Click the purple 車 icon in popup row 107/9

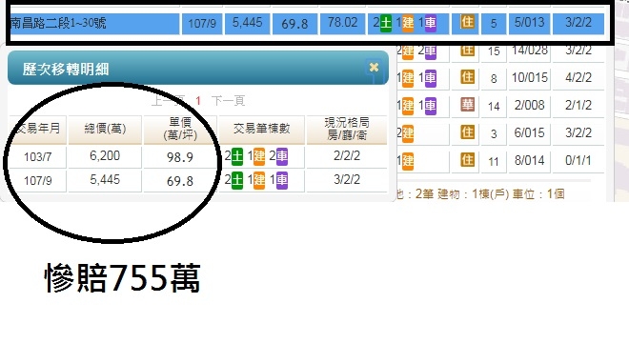282,180
